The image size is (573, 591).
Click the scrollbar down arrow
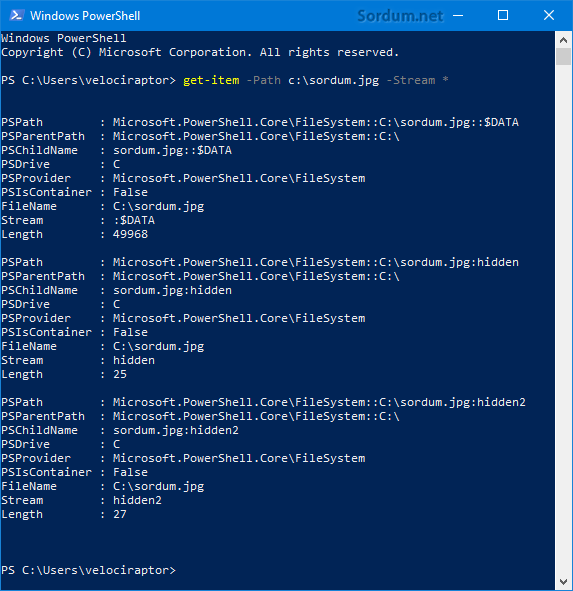point(564,581)
